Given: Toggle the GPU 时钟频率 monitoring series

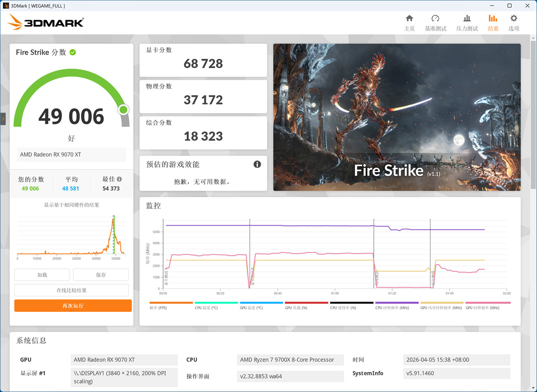Looking at the screenshot, I should pyautogui.click(x=489, y=304).
